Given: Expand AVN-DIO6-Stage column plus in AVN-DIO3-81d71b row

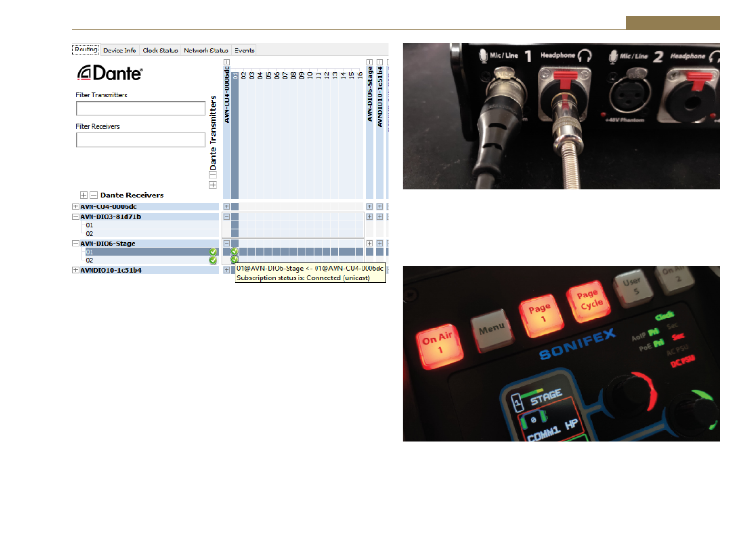Looking at the screenshot, I should pyautogui.click(x=369, y=216).
